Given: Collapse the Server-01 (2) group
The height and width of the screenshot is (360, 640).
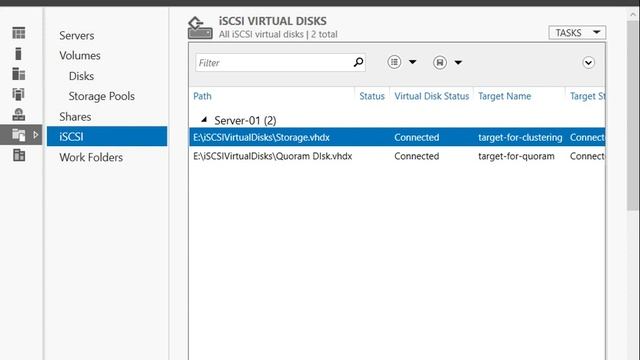Looking at the screenshot, I should [204, 120].
